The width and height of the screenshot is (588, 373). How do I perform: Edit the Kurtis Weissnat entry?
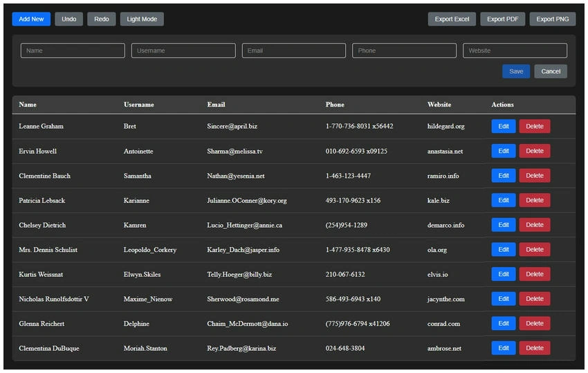point(503,274)
